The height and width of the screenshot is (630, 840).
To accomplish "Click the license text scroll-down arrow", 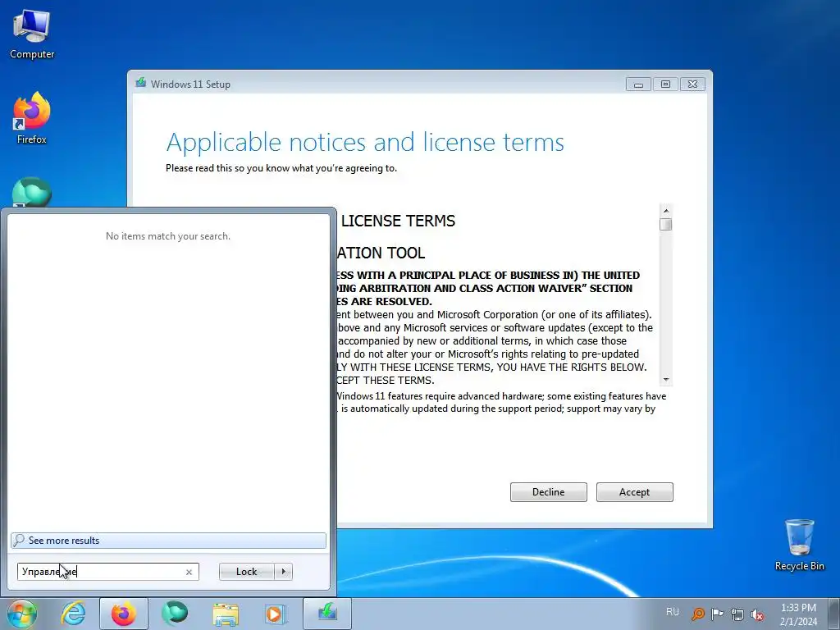I will [666, 379].
